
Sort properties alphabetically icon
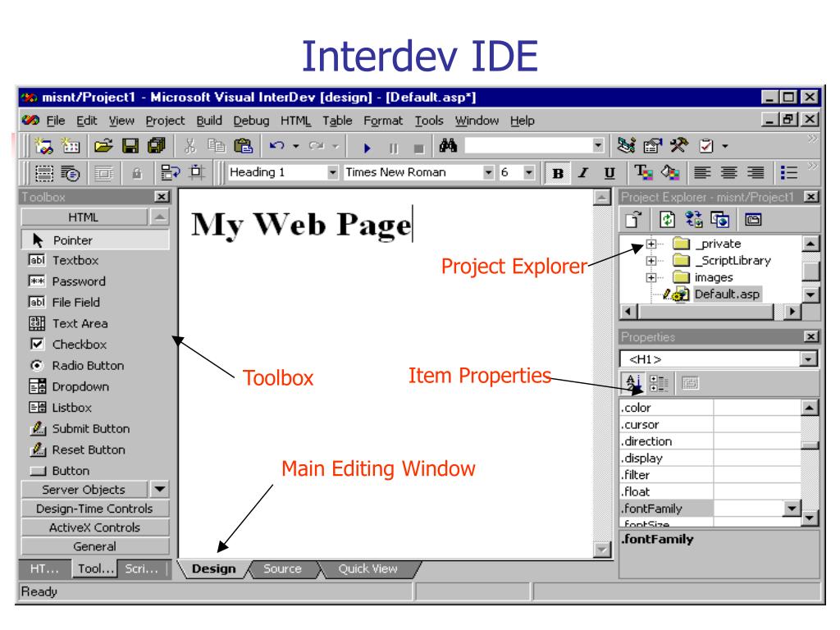[632, 383]
